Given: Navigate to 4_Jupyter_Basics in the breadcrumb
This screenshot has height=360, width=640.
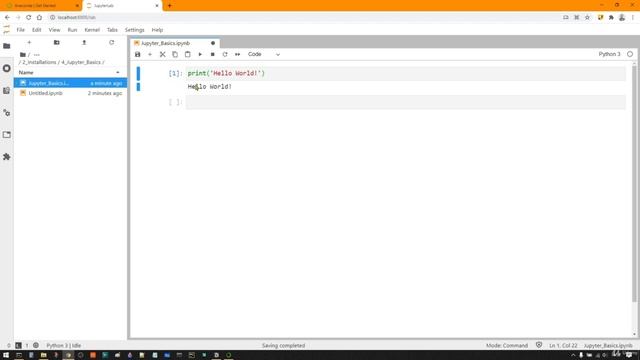Looking at the screenshot, I should pyautogui.click(x=81, y=62).
